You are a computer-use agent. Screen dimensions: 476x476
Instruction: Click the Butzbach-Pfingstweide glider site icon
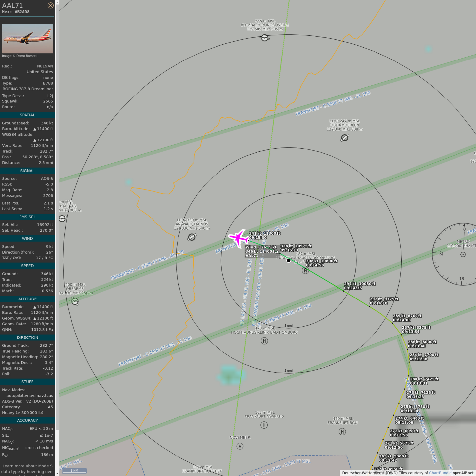click(x=265, y=38)
